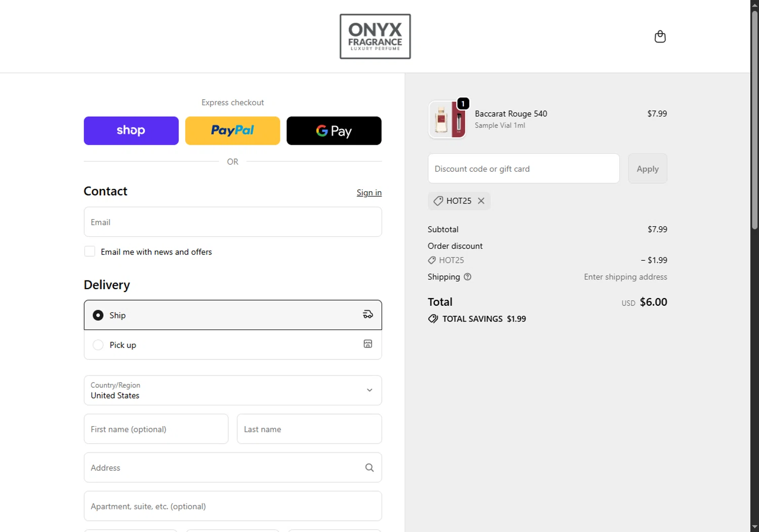Select the Ship delivery option
759x532 pixels.
tap(233, 315)
